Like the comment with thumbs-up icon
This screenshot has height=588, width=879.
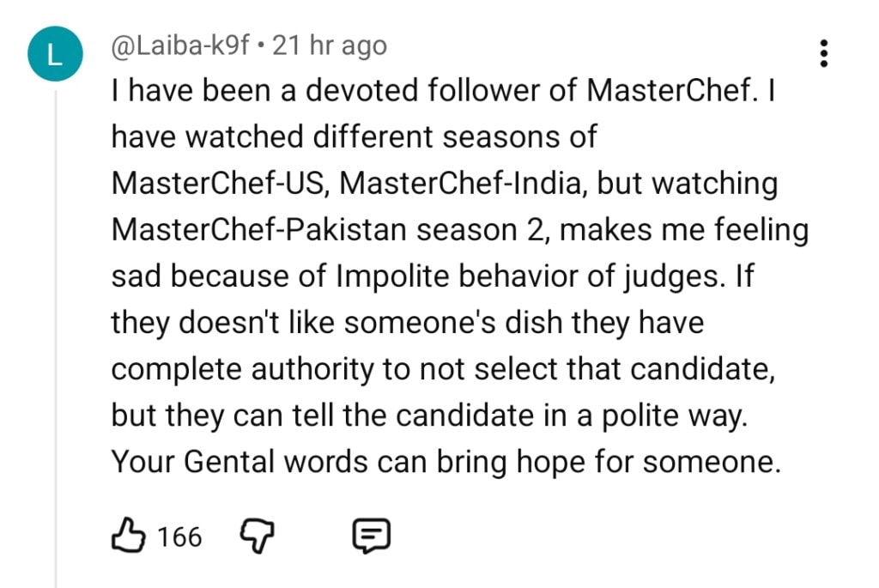[x=130, y=536]
